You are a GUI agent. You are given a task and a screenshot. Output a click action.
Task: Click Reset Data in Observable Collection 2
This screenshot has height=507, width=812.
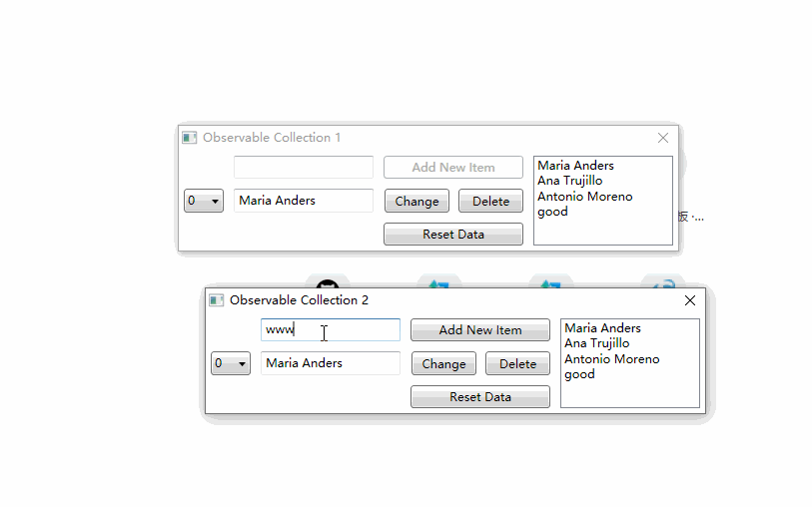pos(480,397)
